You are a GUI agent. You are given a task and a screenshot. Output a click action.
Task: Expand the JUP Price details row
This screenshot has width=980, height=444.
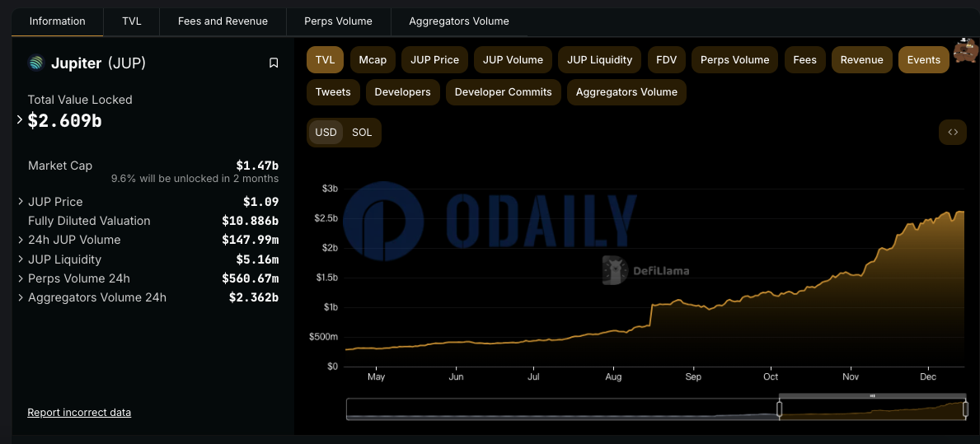[x=21, y=202]
